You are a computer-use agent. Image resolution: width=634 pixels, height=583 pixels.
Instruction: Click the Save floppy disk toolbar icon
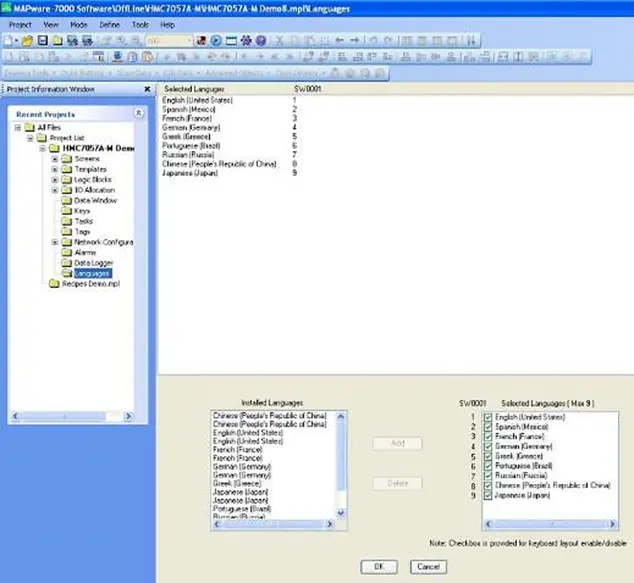[42, 40]
